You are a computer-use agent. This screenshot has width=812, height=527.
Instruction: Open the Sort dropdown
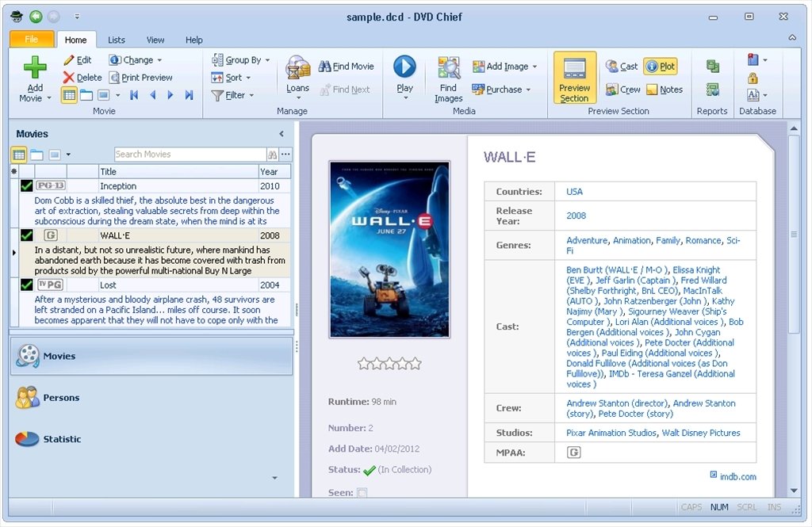click(231, 78)
